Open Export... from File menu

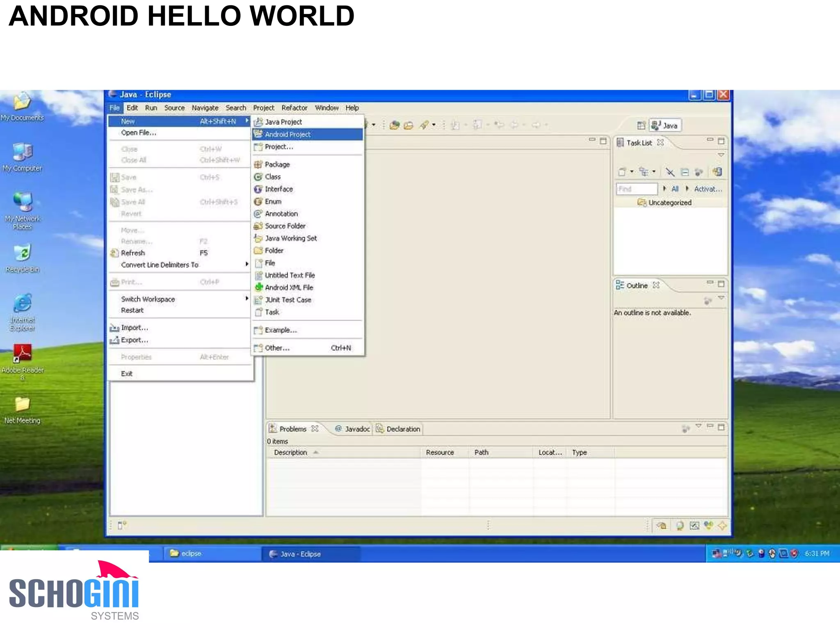click(x=180, y=340)
